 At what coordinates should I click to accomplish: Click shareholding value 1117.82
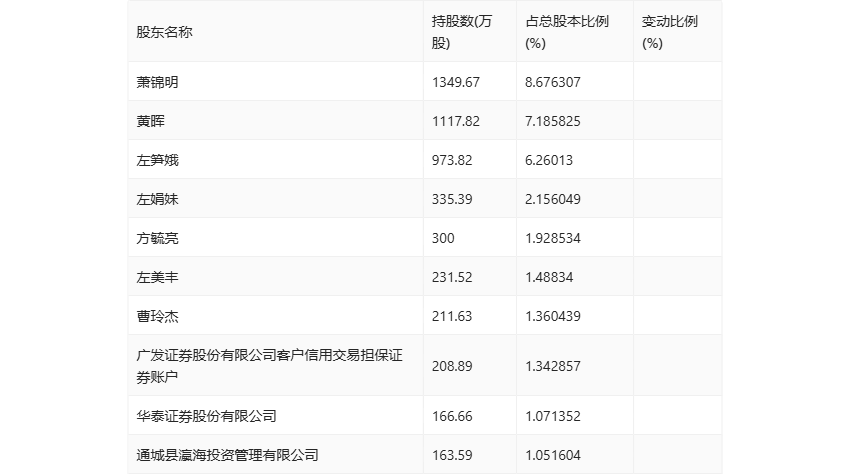click(456, 121)
